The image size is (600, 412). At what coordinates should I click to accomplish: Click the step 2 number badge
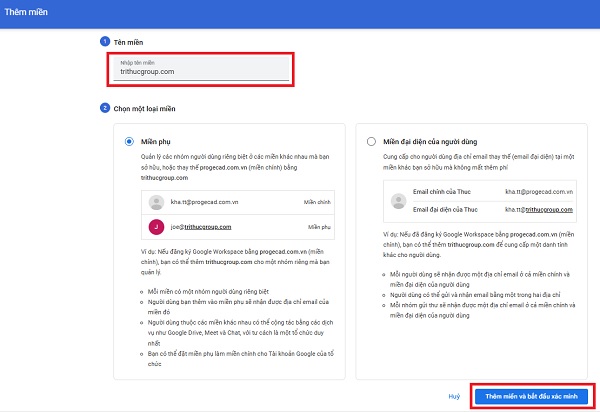[102, 108]
